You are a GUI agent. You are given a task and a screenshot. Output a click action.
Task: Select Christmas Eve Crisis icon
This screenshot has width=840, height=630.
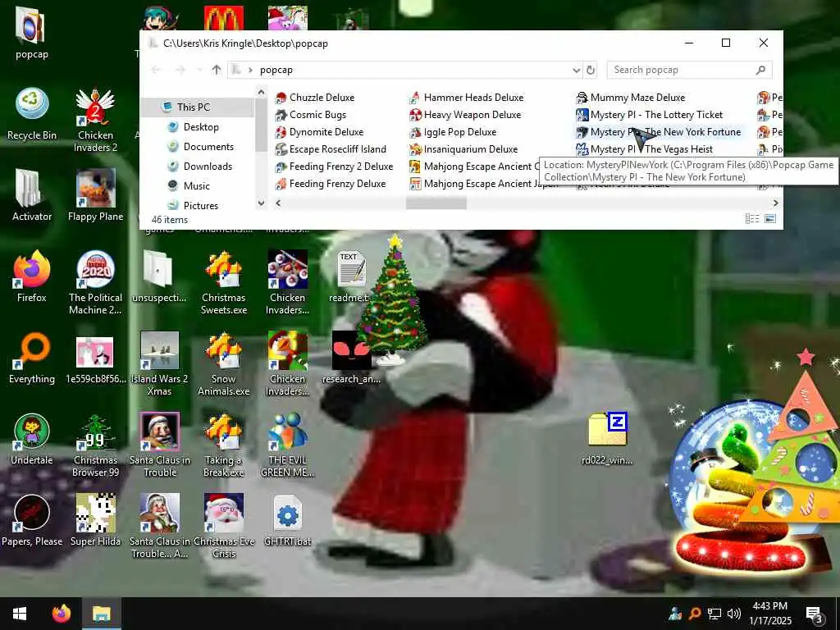point(223,527)
